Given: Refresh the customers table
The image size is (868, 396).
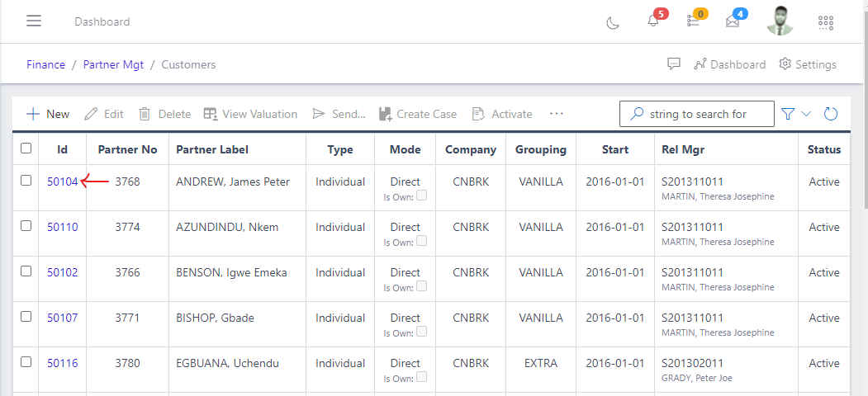Looking at the screenshot, I should (830, 114).
